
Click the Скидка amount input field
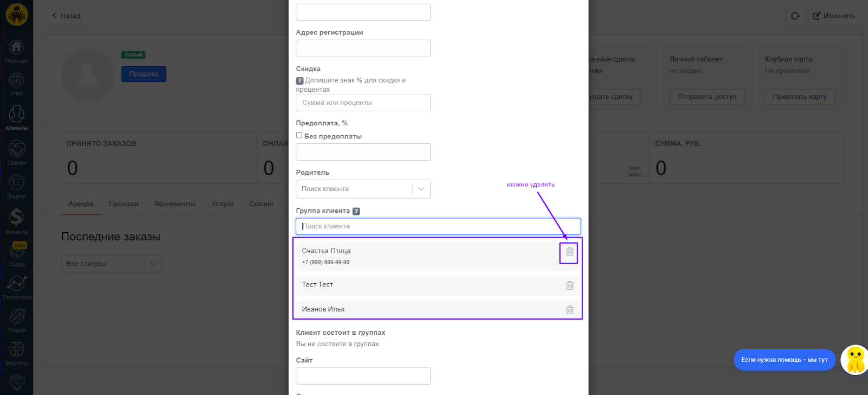tap(363, 103)
